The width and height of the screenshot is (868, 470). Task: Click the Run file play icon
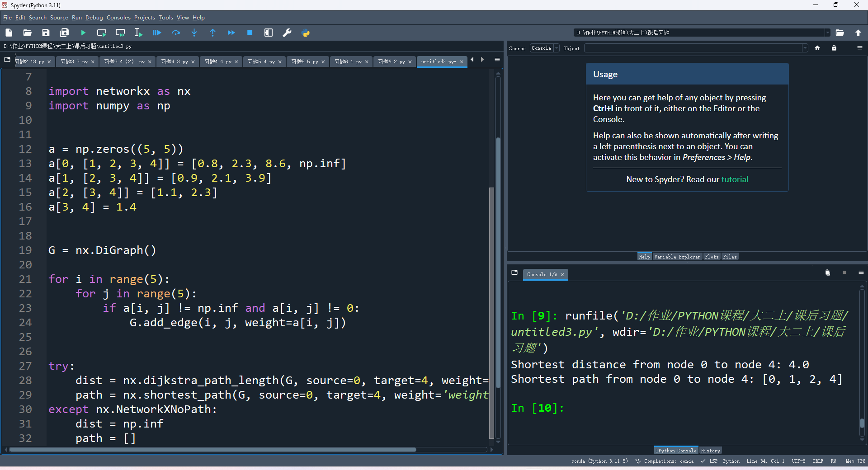click(83, 33)
